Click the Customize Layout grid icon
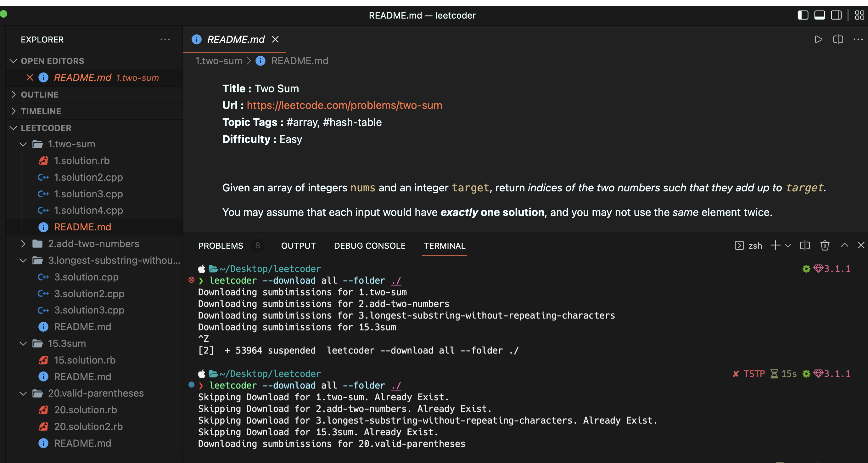This screenshot has width=868, height=463. [860, 15]
